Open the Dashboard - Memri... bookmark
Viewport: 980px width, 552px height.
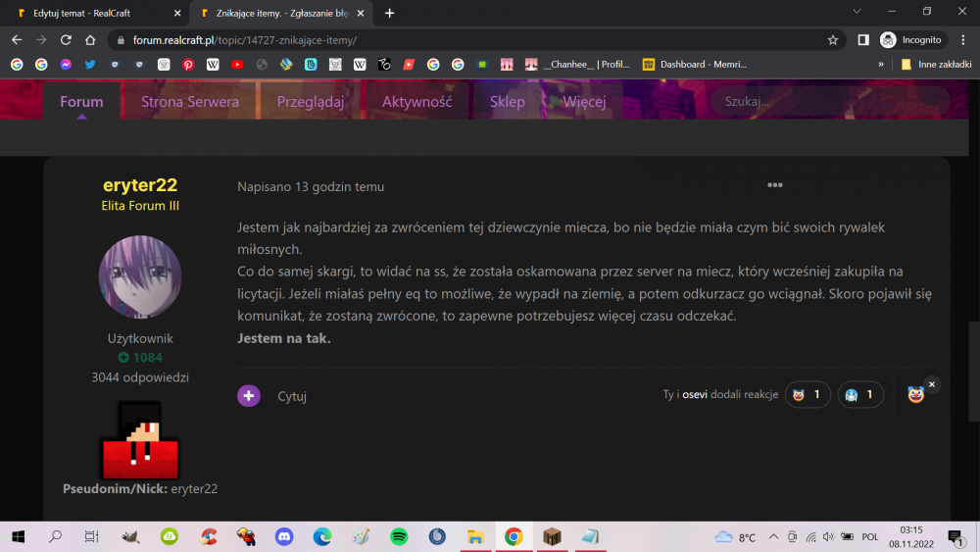[x=695, y=65]
